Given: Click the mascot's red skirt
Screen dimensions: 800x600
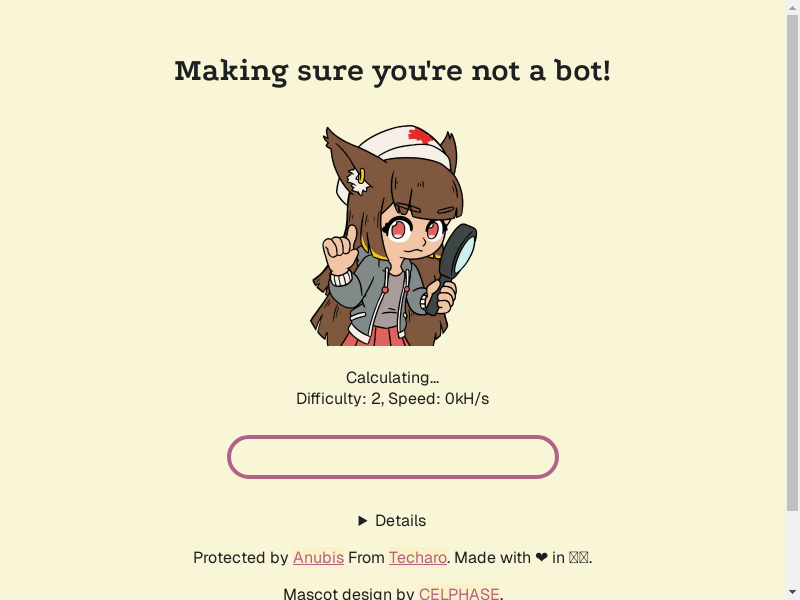Looking at the screenshot, I should click(375, 336).
